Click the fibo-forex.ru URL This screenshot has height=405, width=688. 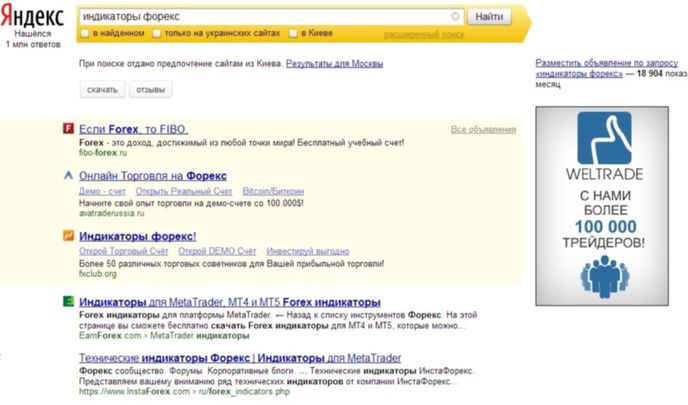[103, 153]
